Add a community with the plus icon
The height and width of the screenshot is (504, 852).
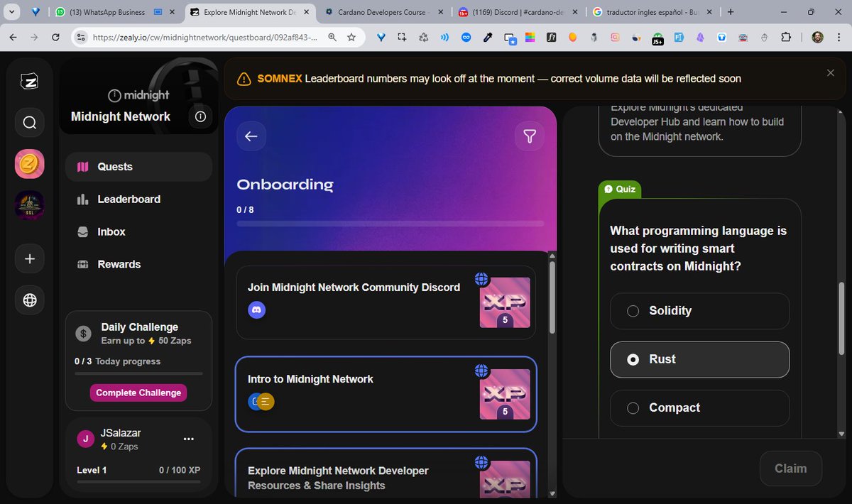(29, 259)
